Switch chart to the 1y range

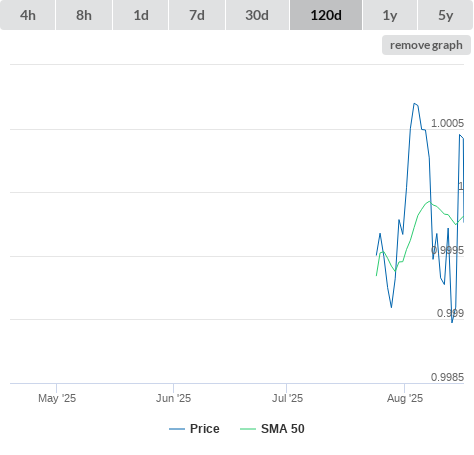[390, 15]
